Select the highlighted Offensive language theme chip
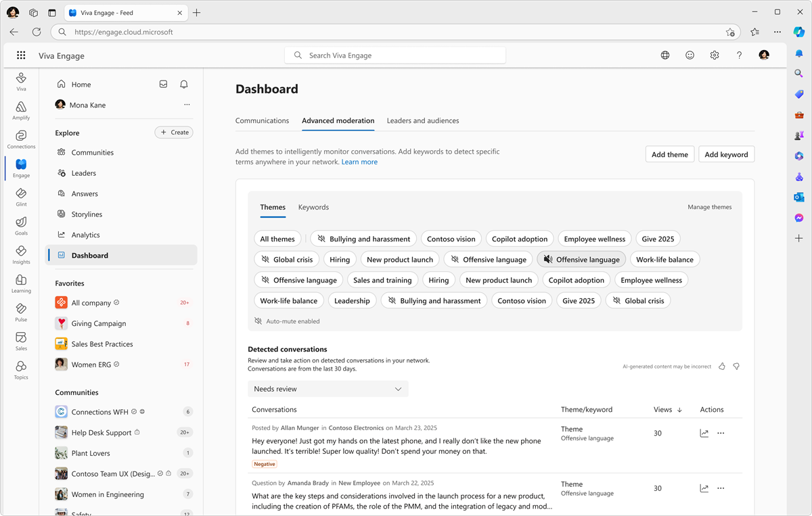 coord(581,260)
